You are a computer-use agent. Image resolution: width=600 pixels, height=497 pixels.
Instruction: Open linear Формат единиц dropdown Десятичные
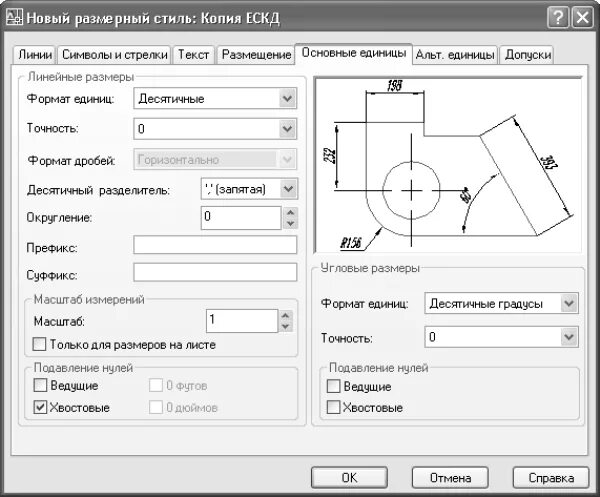coord(215,99)
